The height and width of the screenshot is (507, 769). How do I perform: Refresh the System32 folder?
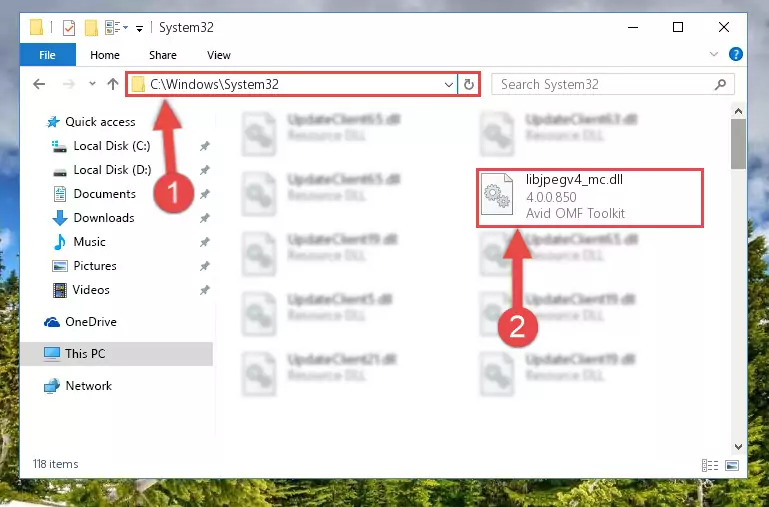469,85
